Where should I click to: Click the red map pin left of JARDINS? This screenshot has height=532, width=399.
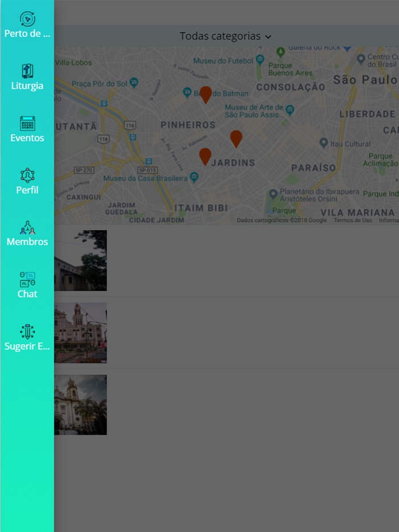[205, 157]
